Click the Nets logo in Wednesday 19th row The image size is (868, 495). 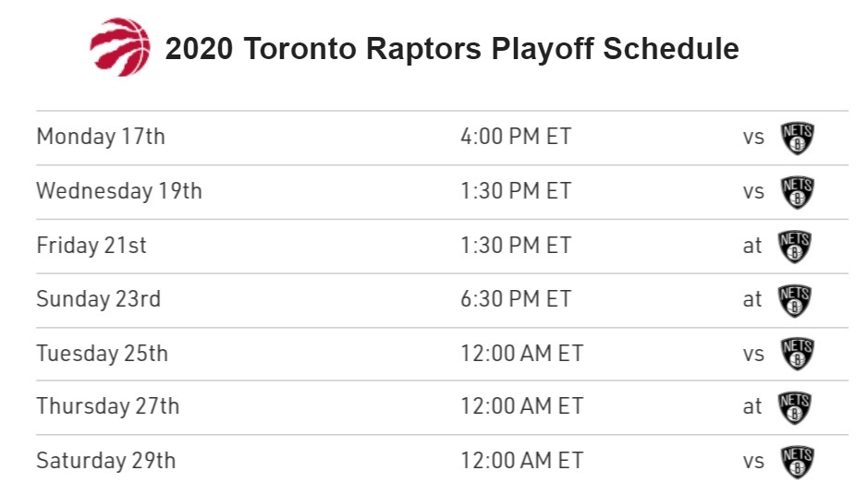[x=797, y=192]
